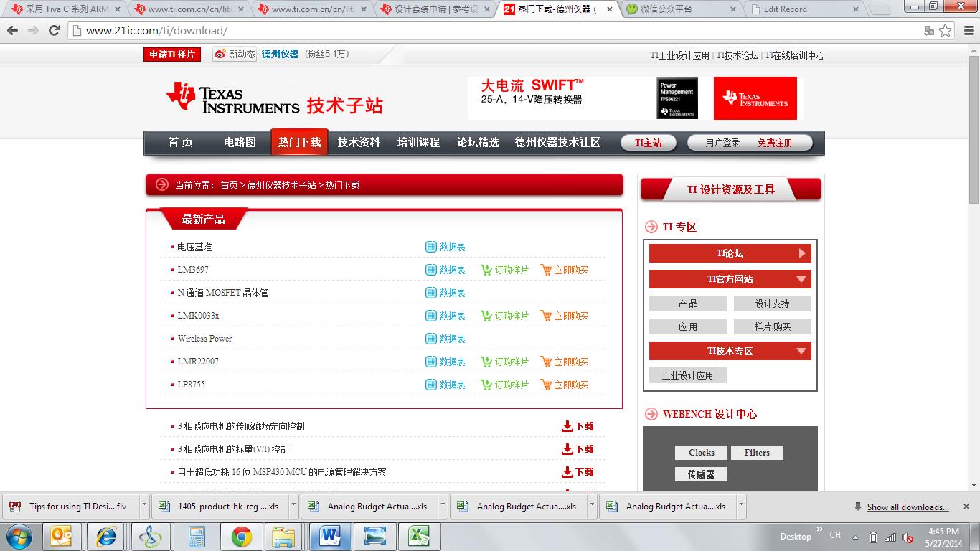980x551 pixels.
Task: Click the 工业设计应用 button in sidebar
Action: (688, 375)
